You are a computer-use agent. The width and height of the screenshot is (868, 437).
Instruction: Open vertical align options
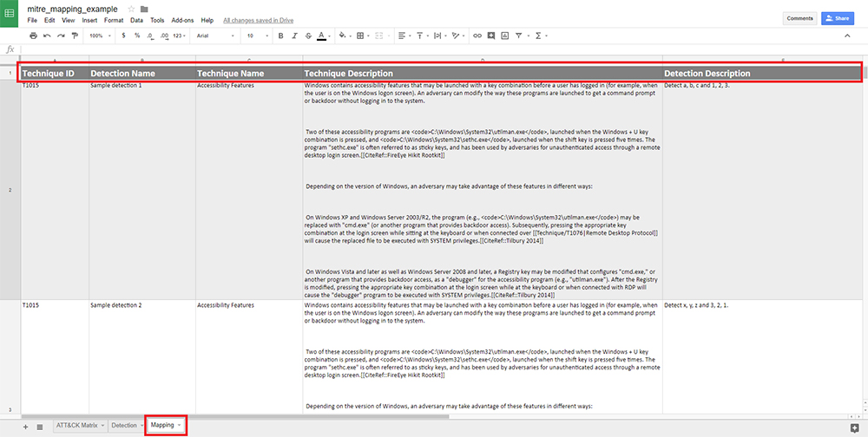(x=422, y=36)
